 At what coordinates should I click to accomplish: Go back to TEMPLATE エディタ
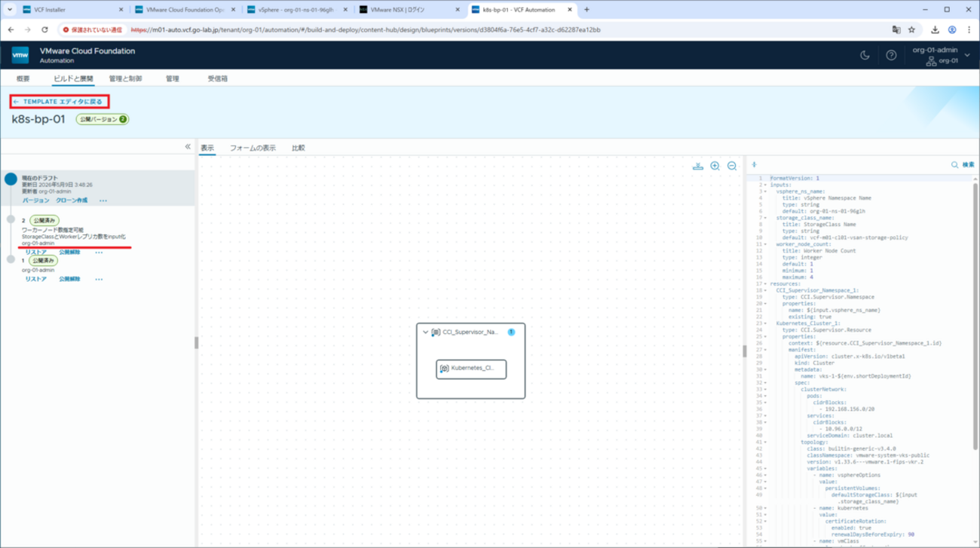tap(59, 101)
